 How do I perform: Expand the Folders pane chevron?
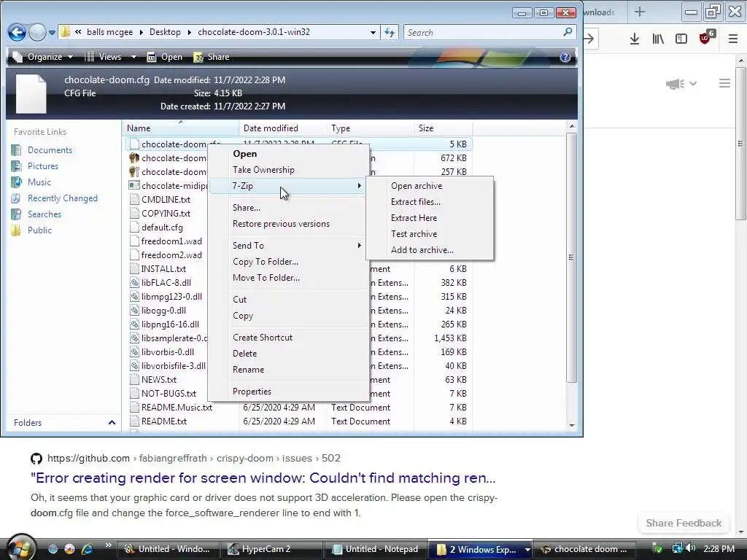pos(112,422)
